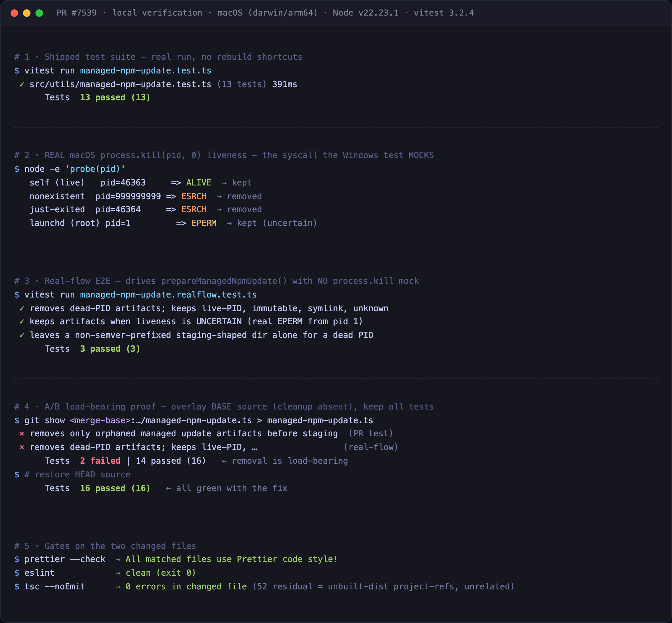Click 'managed-npm-update.test.ts' in first vitest command
This screenshot has width=672, height=623.
[x=146, y=70]
